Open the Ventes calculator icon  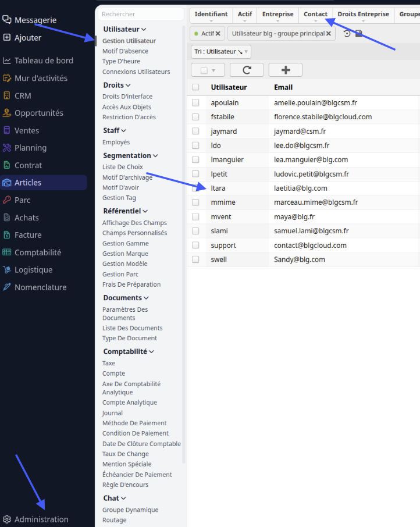tap(7, 130)
